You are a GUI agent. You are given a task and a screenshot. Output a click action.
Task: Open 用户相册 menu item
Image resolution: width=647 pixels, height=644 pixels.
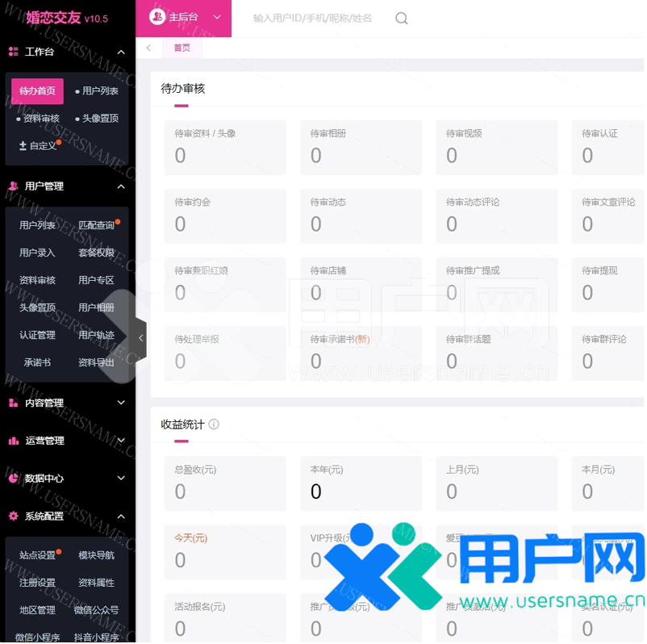coord(96,307)
